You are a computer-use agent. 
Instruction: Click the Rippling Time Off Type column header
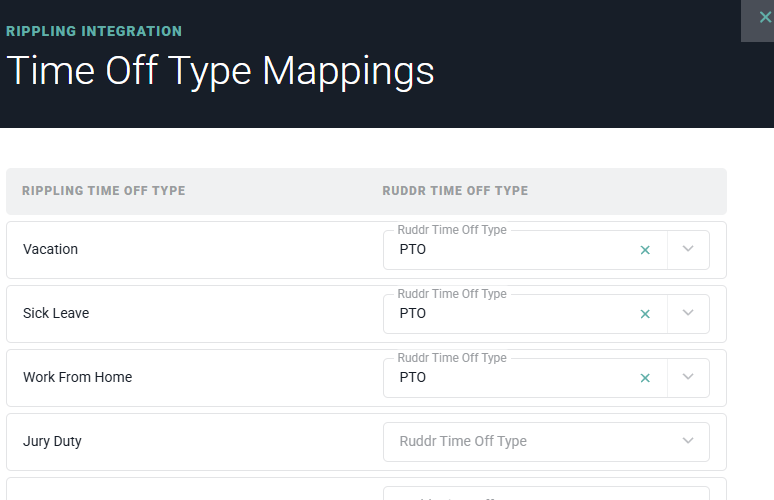pos(103,191)
